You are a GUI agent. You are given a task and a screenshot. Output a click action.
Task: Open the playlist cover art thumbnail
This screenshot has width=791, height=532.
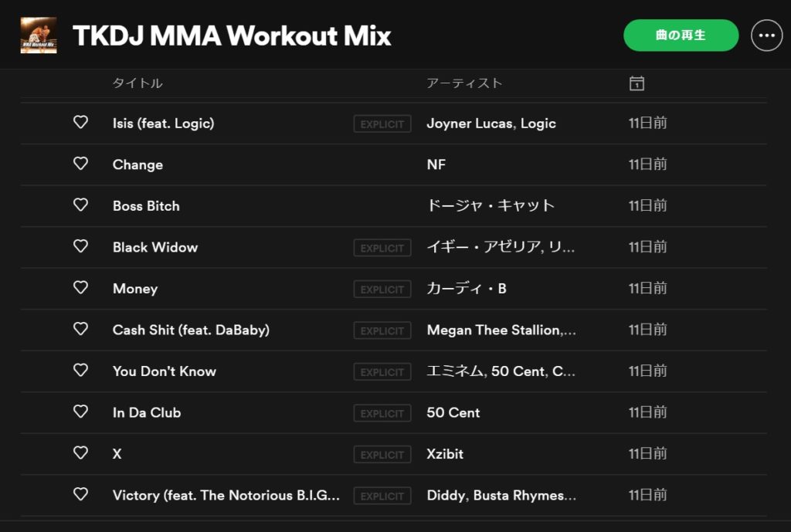[x=39, y=36]
